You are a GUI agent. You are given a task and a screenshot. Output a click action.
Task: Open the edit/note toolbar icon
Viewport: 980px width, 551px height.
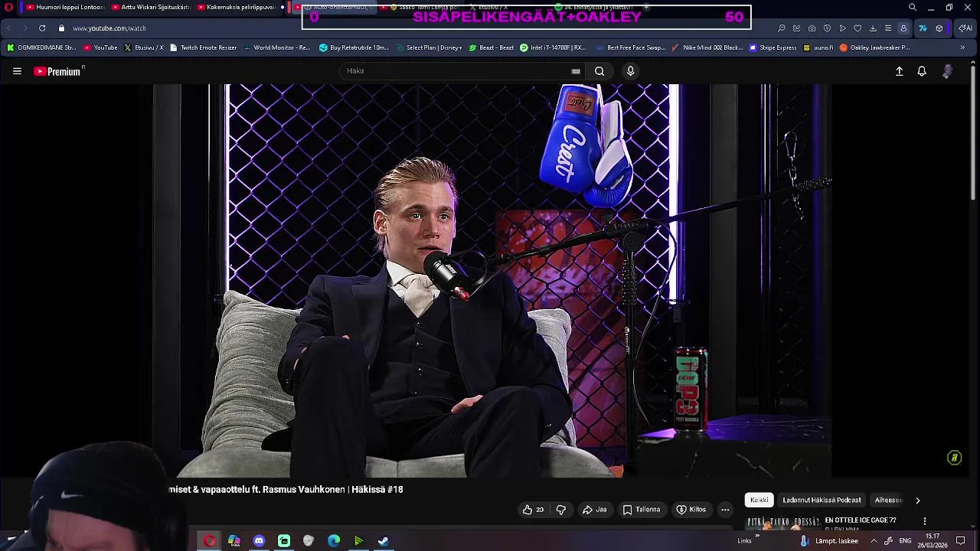tap(796, 28)
